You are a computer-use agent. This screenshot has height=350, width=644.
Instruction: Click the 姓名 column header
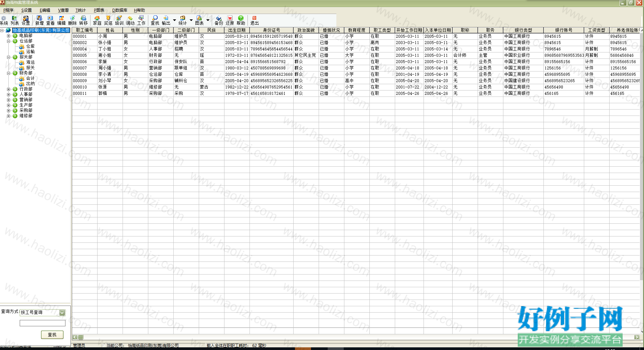(x=110, y=30)
